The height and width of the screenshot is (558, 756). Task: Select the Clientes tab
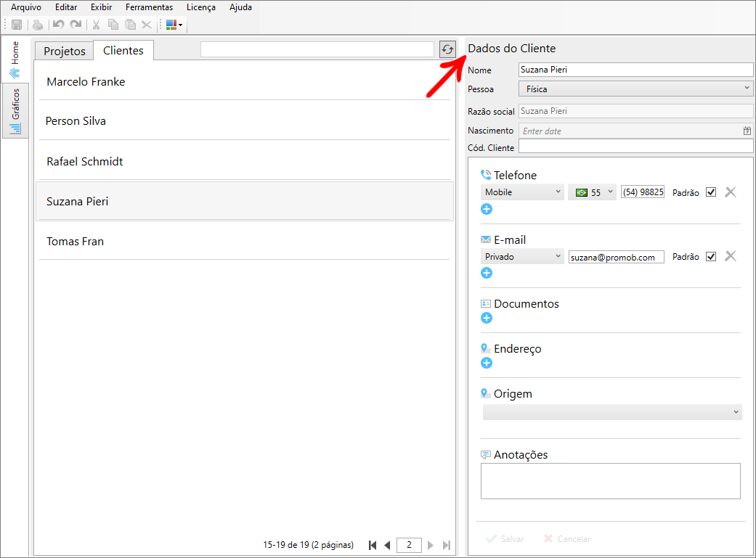point(123,50)
